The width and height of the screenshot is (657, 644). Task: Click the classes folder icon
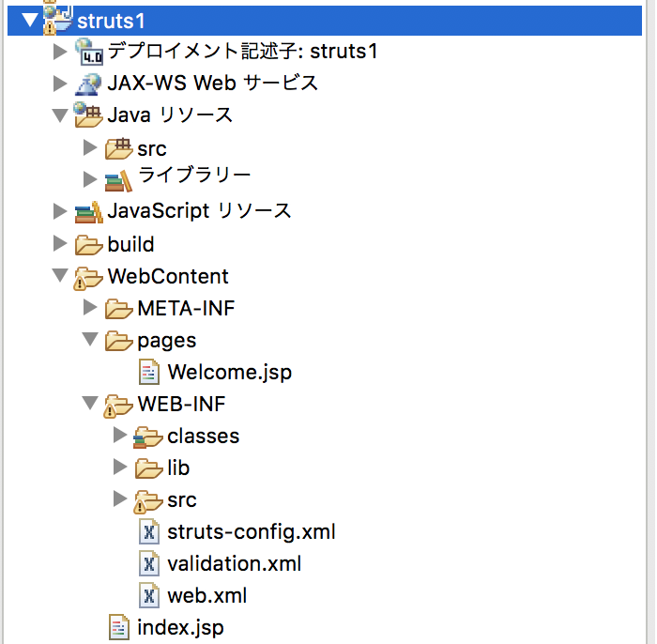(x=148, y=437)
